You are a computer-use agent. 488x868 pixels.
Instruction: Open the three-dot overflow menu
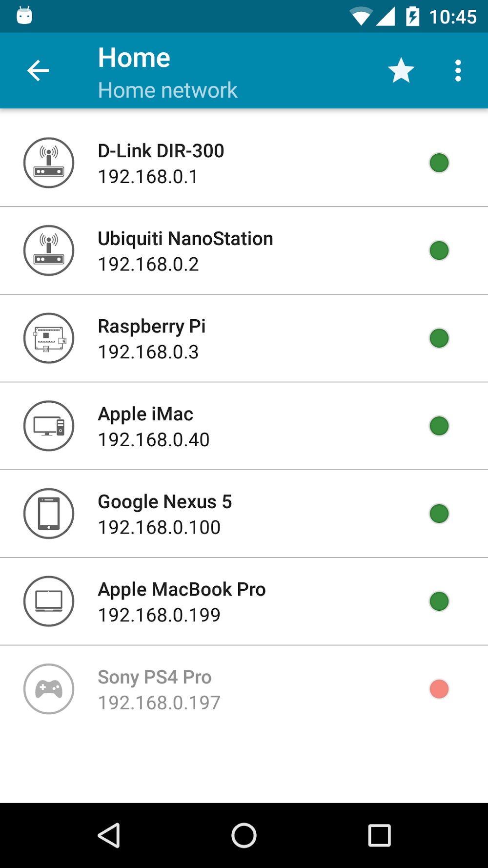[x=458, y=71]
